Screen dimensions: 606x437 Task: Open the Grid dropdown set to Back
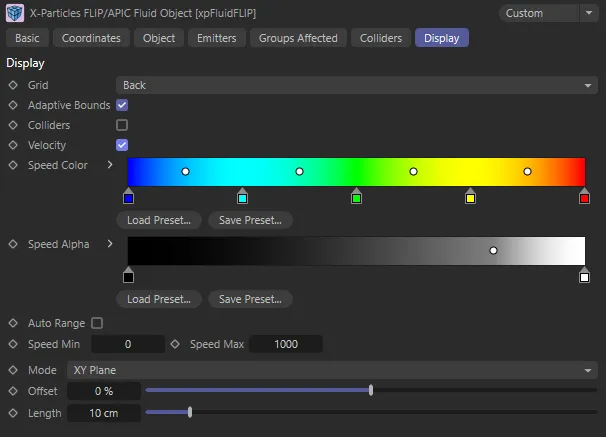[357, 86]
